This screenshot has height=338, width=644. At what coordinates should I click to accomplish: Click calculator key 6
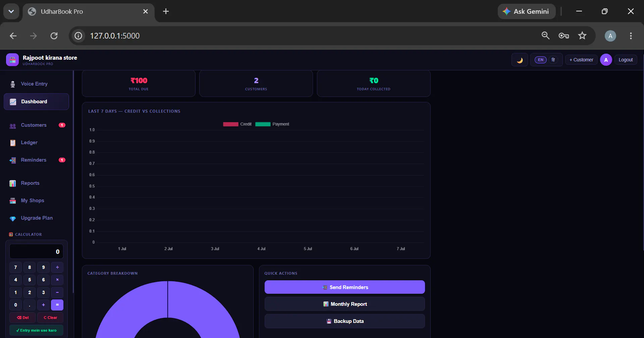click(x=43, y=280)
